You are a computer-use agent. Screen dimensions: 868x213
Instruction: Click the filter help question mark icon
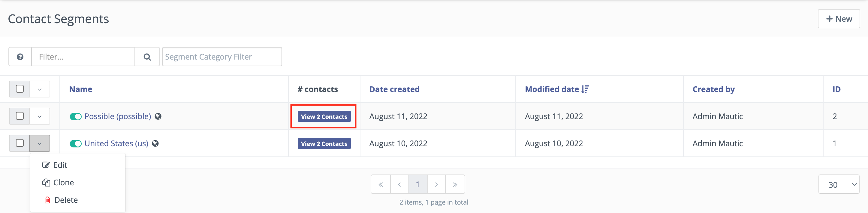tap(20, 57)
